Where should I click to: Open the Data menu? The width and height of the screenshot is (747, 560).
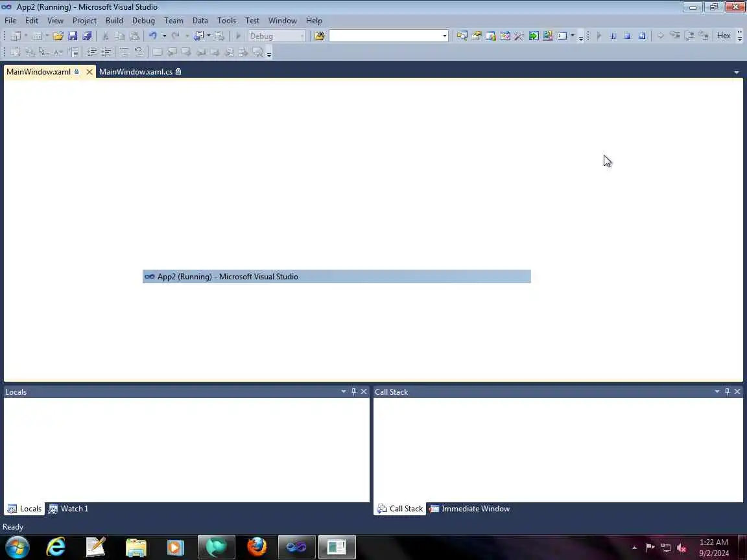coord(200,21)
